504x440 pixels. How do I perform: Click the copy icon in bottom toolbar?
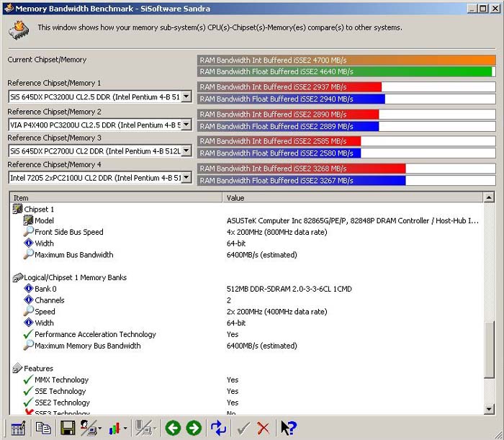pos(43,428)
